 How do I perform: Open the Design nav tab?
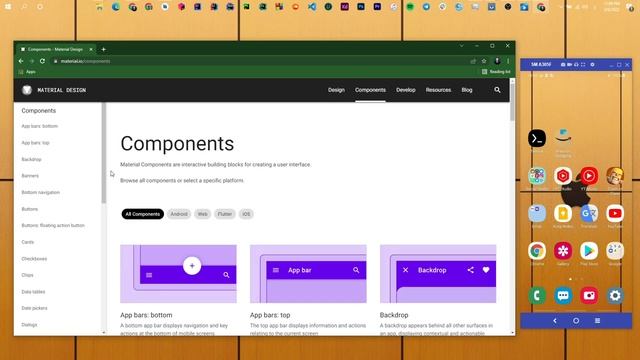(x=336, y=90)
